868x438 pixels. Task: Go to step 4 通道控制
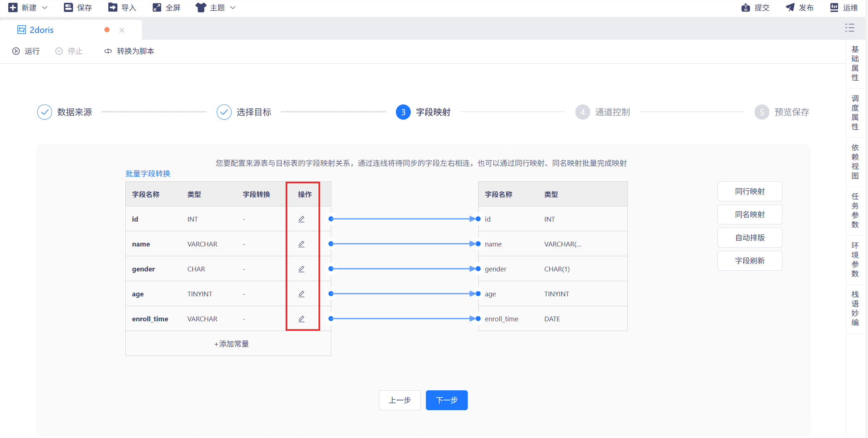click(x=603, y=112)
